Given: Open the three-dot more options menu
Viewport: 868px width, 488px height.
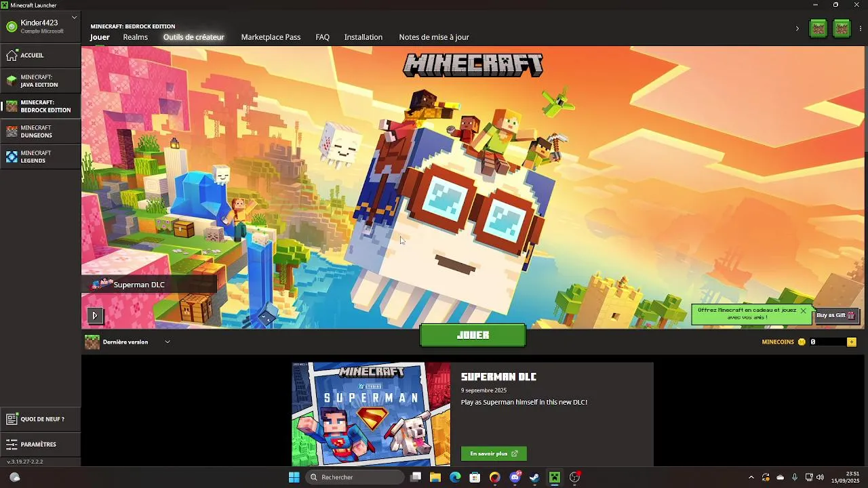Looking at the screenshot, I should click(861, 28).
